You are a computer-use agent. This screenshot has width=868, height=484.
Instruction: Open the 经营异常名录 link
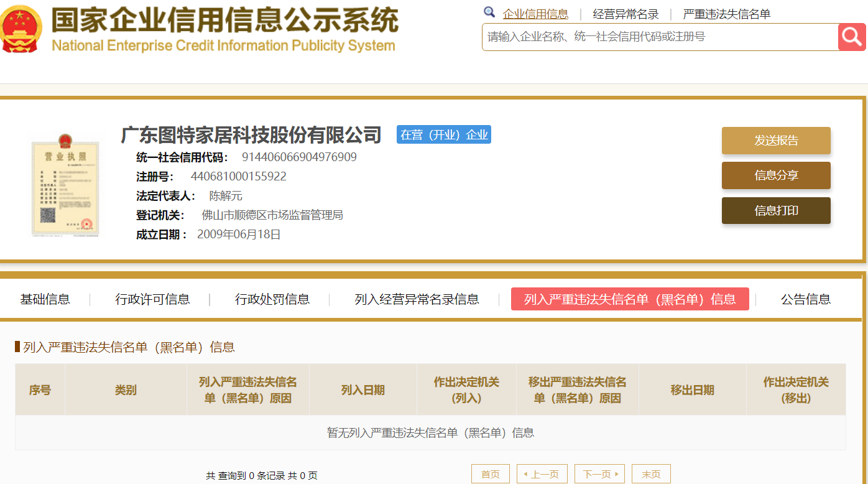[626, 14]
